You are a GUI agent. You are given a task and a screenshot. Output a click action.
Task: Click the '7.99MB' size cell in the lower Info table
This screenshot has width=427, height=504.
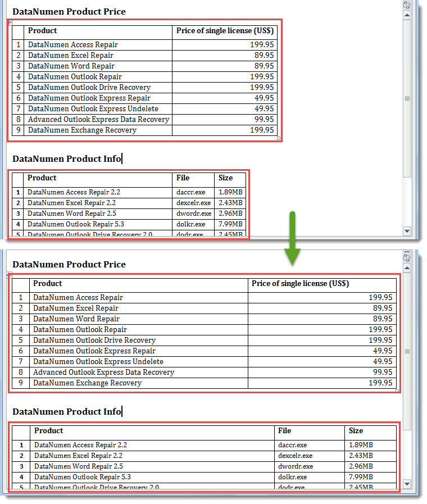tap(361, 477)
